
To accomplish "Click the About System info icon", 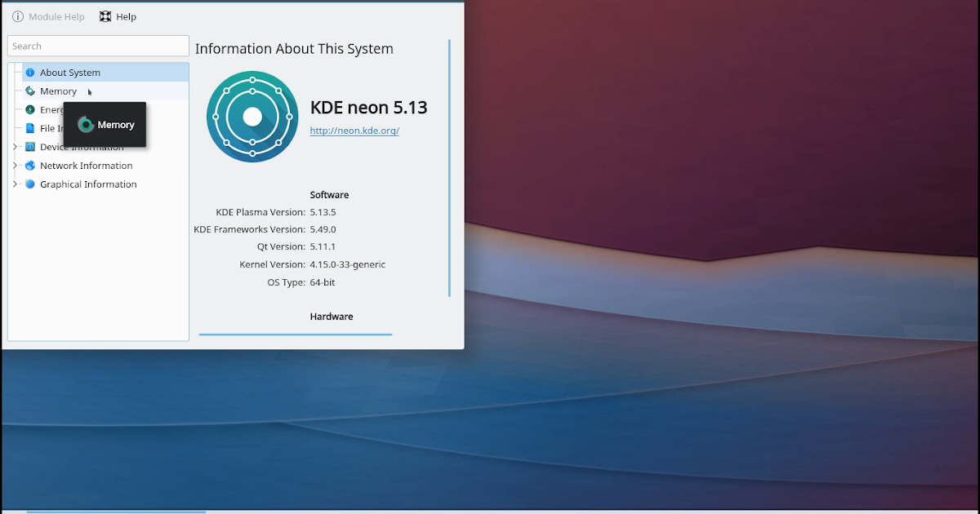I will coord(30,73).
